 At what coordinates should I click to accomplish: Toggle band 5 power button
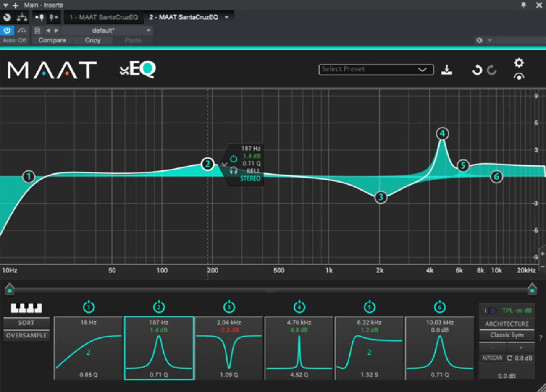[x=369, y=307]
